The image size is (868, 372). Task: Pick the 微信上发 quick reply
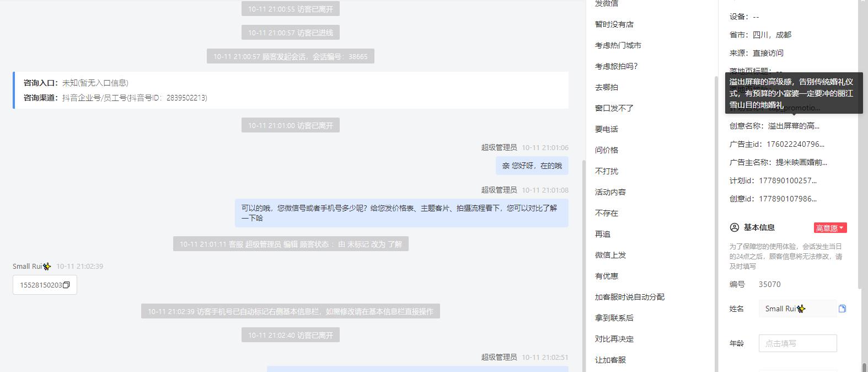click(x=610, y=255)
